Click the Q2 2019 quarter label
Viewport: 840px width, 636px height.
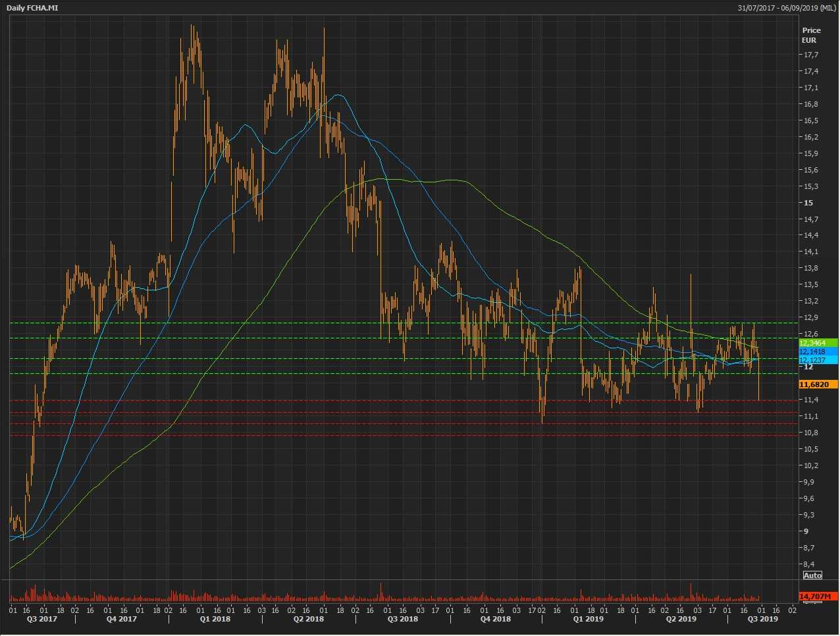[681, 619]
